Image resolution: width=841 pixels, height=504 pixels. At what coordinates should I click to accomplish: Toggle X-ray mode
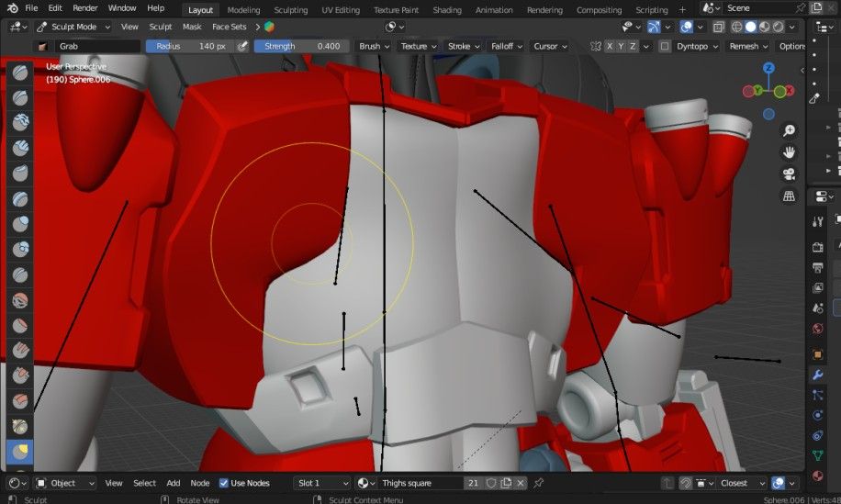click(719, 27)
